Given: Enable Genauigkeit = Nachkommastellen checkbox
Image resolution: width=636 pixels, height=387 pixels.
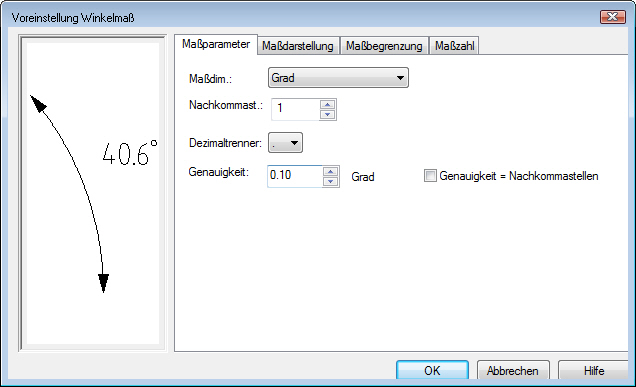Looking at the screenshot, I should (x=430, y=176).
